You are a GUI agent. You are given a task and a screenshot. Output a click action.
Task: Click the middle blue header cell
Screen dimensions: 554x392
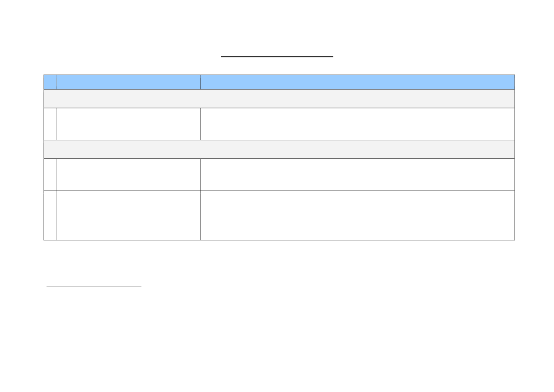click(x=128, y=82)
